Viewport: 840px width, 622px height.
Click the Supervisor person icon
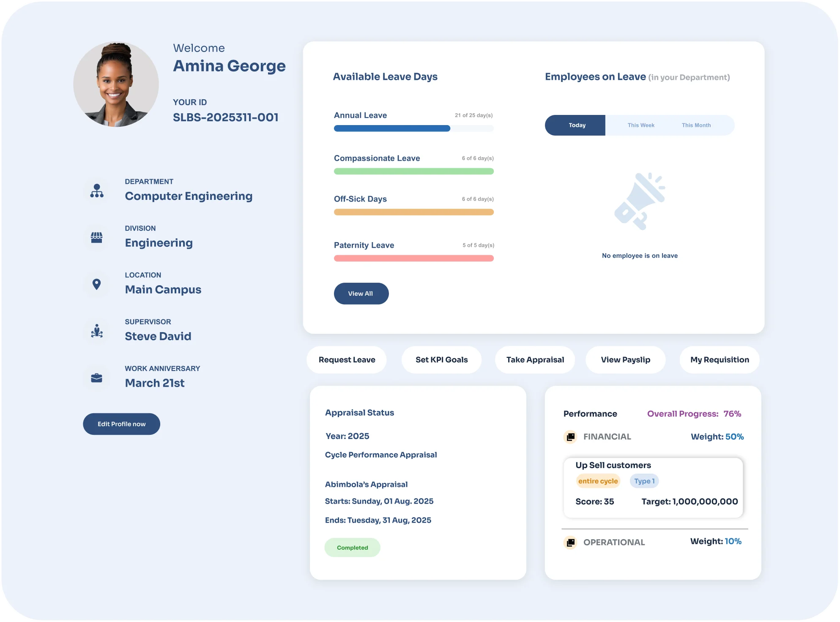(97, 331)
